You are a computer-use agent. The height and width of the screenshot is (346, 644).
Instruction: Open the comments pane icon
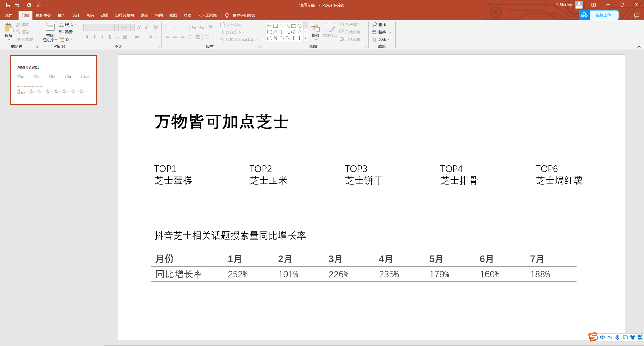point(637,15)
